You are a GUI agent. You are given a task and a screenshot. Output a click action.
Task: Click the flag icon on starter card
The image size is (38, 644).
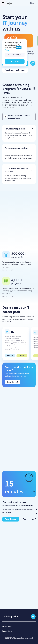pyautogui.click(x=32, y=129)
